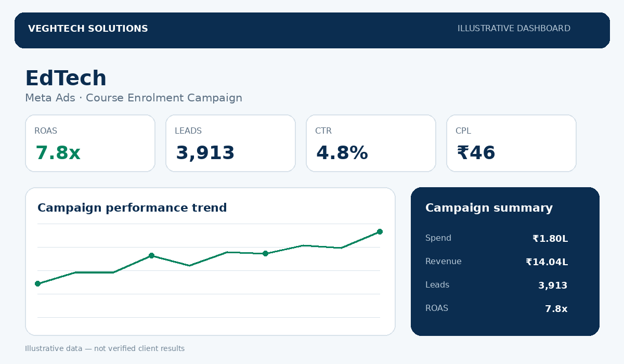Select the third highlighted trend data point
The width and height of the screenshot is (624, 364).
coord(265,253)
